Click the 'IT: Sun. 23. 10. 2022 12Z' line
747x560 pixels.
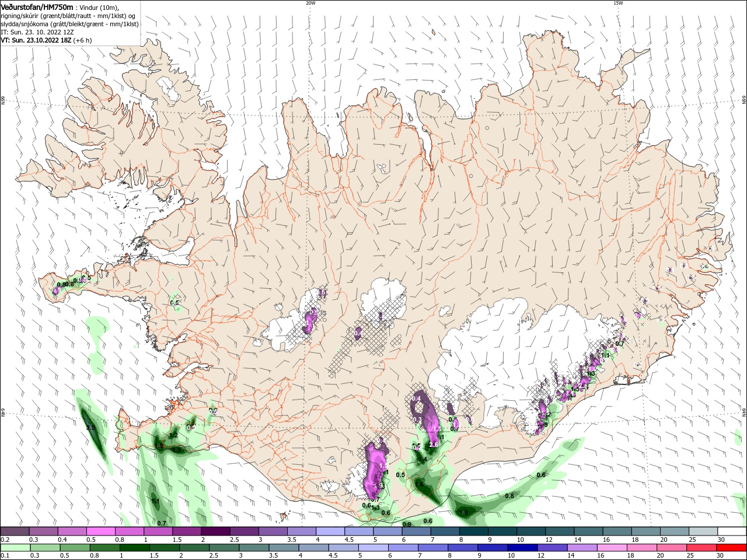click(x=38, y=32)
